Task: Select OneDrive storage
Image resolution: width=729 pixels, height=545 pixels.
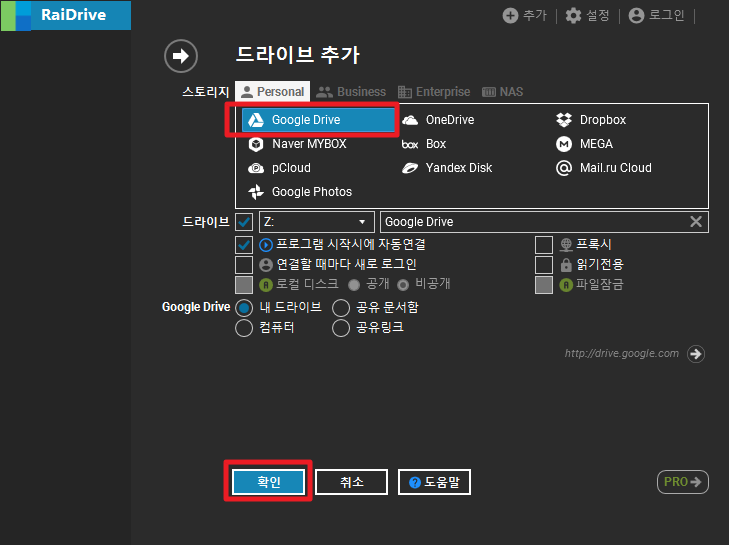Action: [438, 120]
